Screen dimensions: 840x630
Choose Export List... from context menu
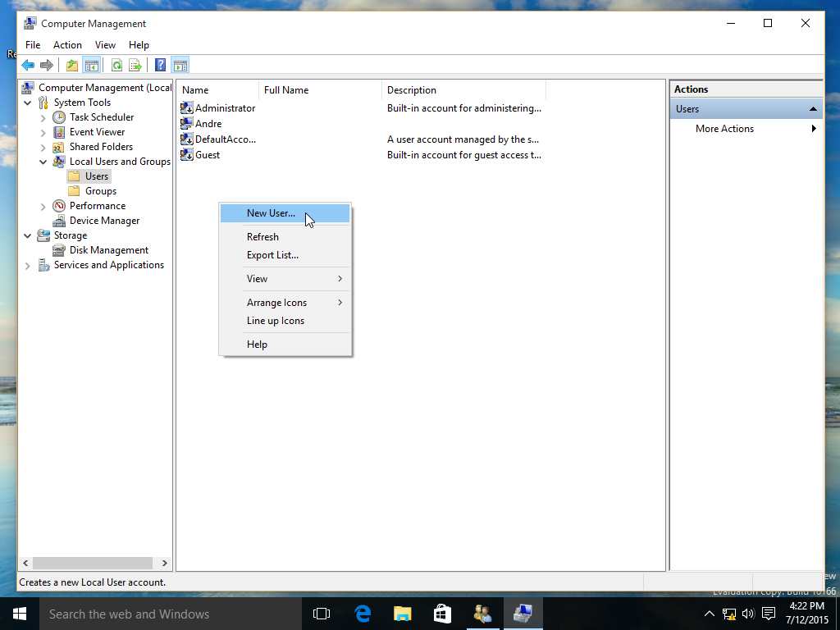coord(285,255)
